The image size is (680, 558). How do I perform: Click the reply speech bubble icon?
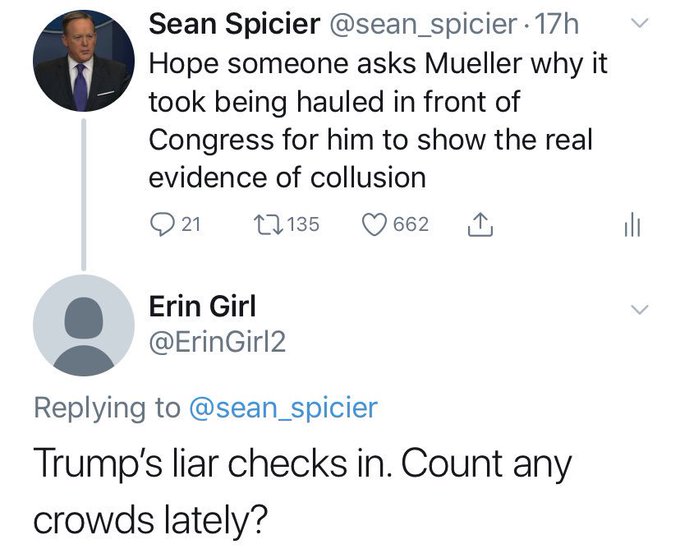click(x=162, y=224)
